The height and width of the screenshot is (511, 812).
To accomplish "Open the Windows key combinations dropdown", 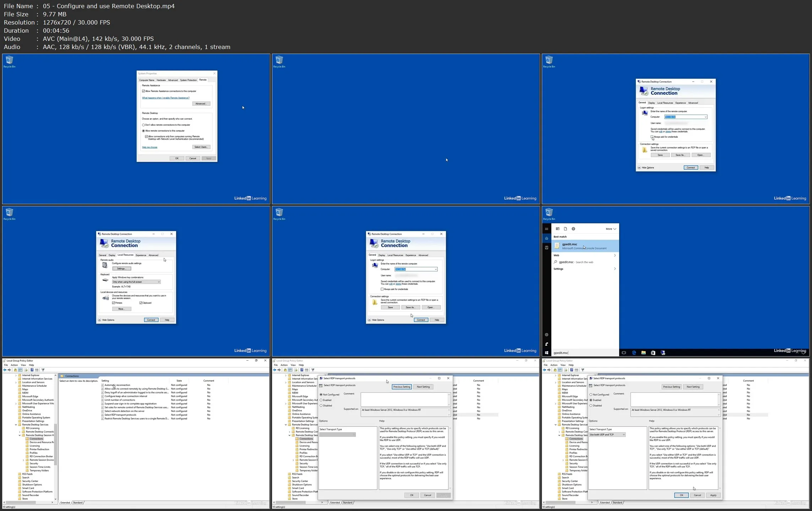I will pos(136,282).
